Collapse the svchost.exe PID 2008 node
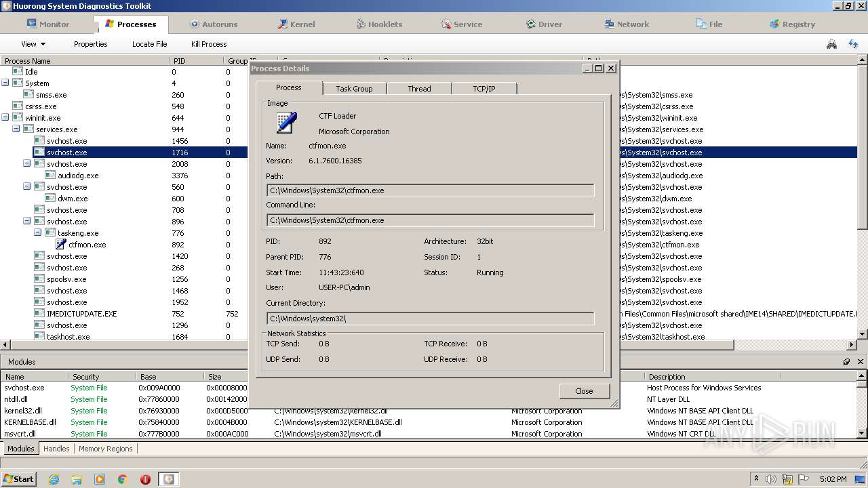The width and height of the screenshot is (868, 488). [27, 163]
